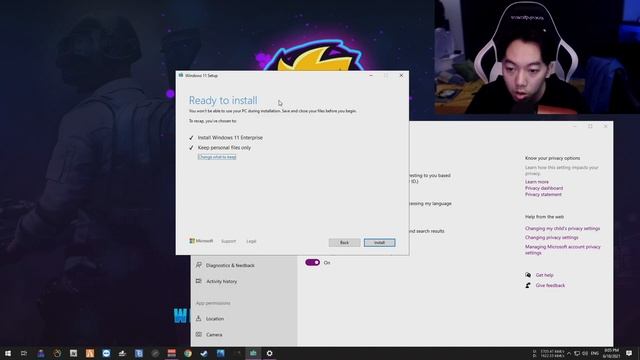Click the Microsoft logo in Setup footer
The width and height of the screenshot is (640, 360).
pyautogui.click(x=201, y=241)
